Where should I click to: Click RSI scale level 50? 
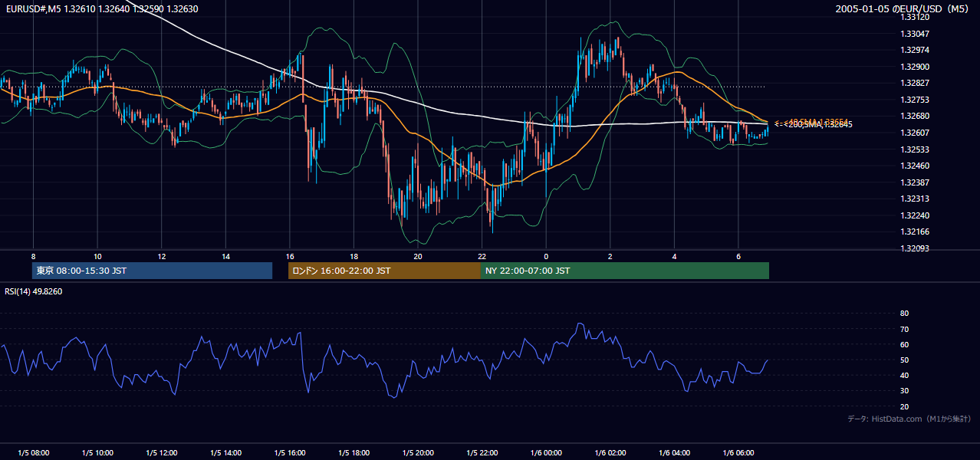tap(904, 360)
